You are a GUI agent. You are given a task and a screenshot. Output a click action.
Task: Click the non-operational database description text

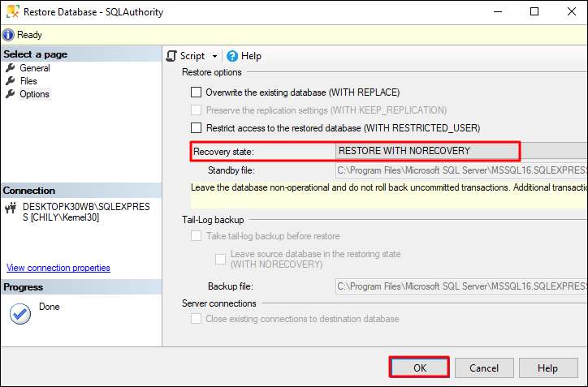(389, 187)
